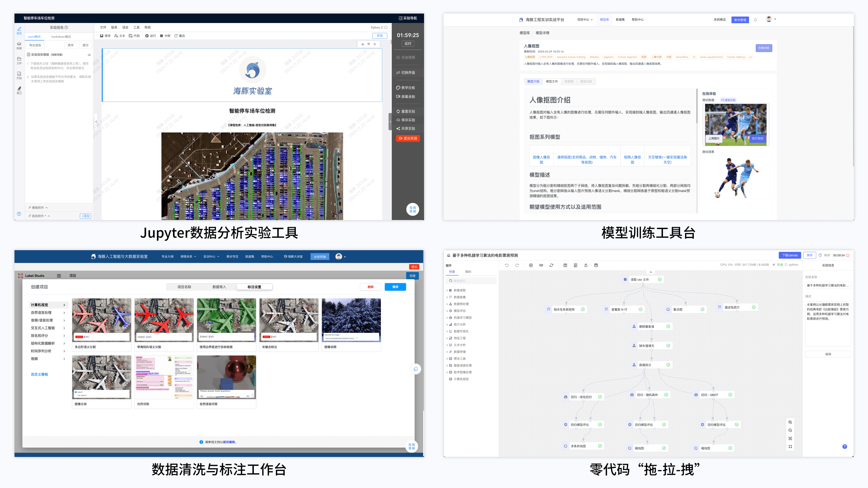The image size is (868, 488).
Task: Click redo icon in canvas toolbar
Action: [517, 265]
